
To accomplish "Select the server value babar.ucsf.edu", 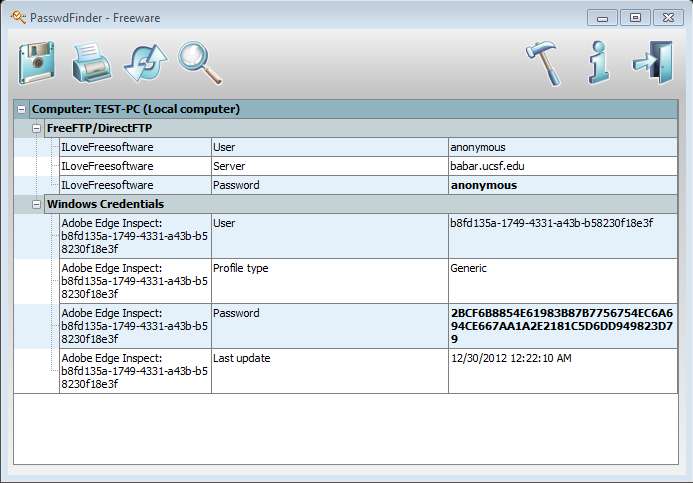I will pyautogui.click(x=487, y=166).
